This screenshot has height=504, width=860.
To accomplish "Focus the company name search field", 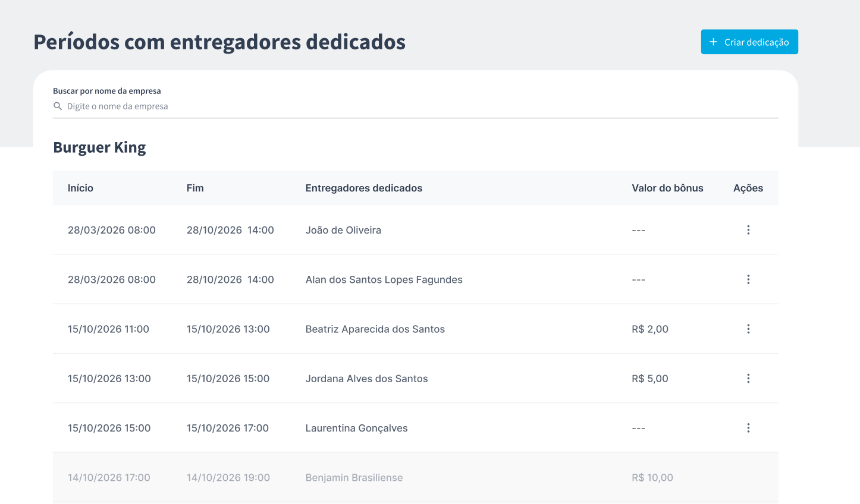I will point(415,106).
